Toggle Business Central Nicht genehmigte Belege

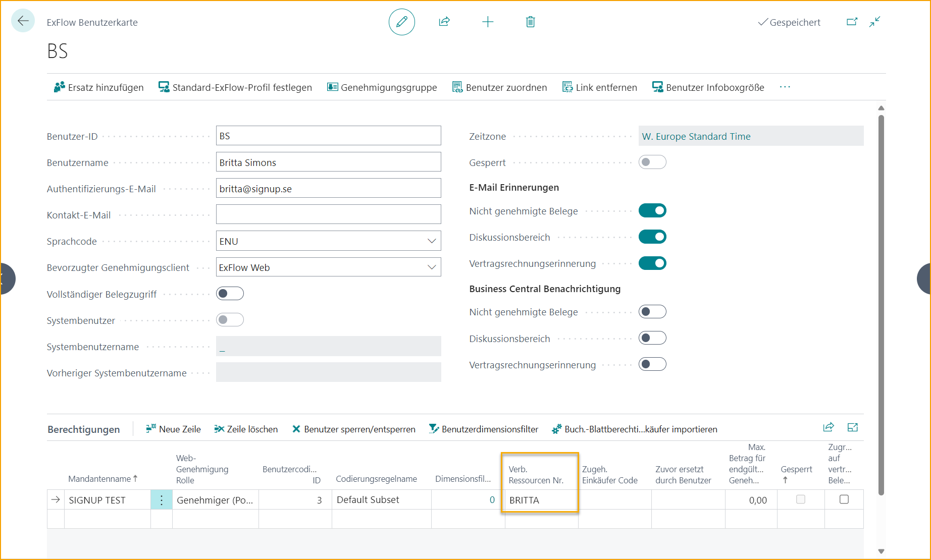click(x=652, y=312)
